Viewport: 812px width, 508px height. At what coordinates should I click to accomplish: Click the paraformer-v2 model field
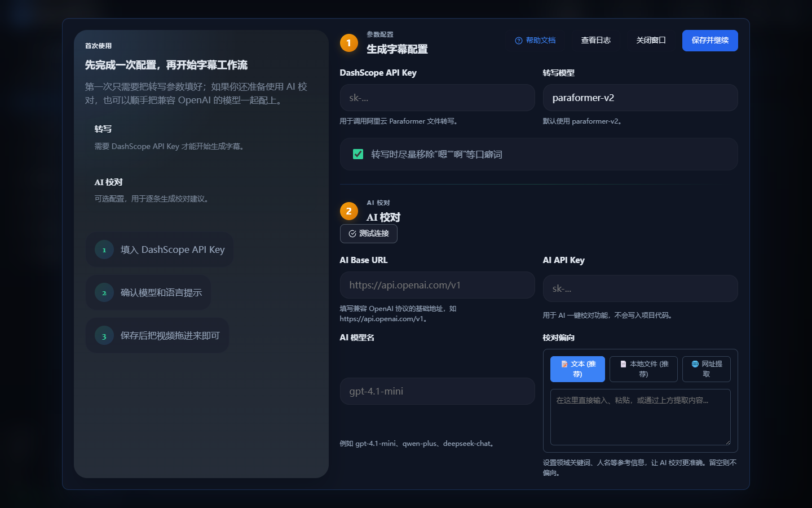[641, 98]
